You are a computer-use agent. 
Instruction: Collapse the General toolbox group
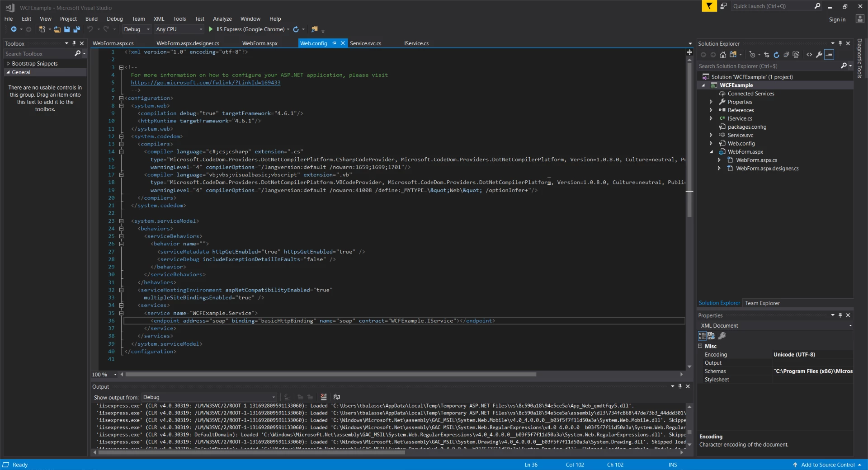click(x=8, y=72)
